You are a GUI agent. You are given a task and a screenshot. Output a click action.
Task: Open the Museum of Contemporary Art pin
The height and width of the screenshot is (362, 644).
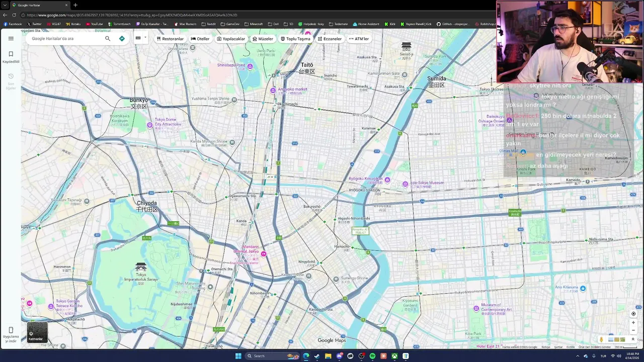pos(476,308)
